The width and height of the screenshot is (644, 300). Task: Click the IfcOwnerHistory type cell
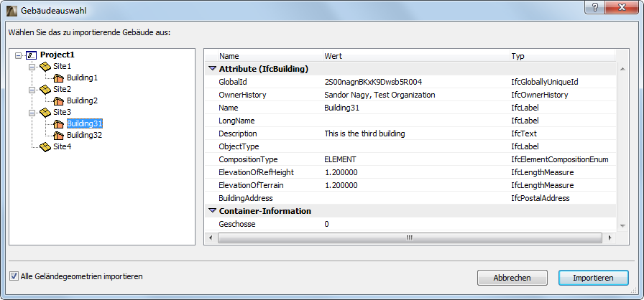539,95
